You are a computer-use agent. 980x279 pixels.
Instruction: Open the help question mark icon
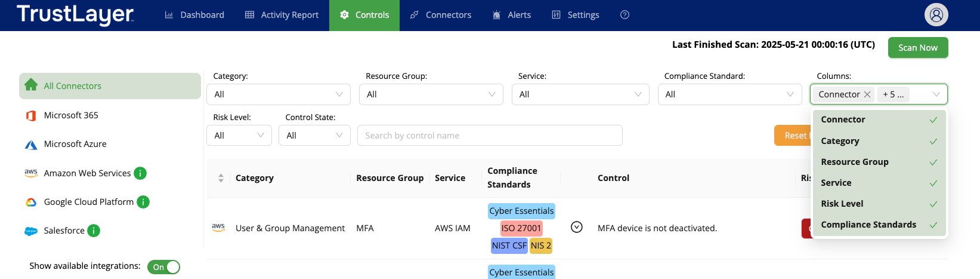pos(625,15)
